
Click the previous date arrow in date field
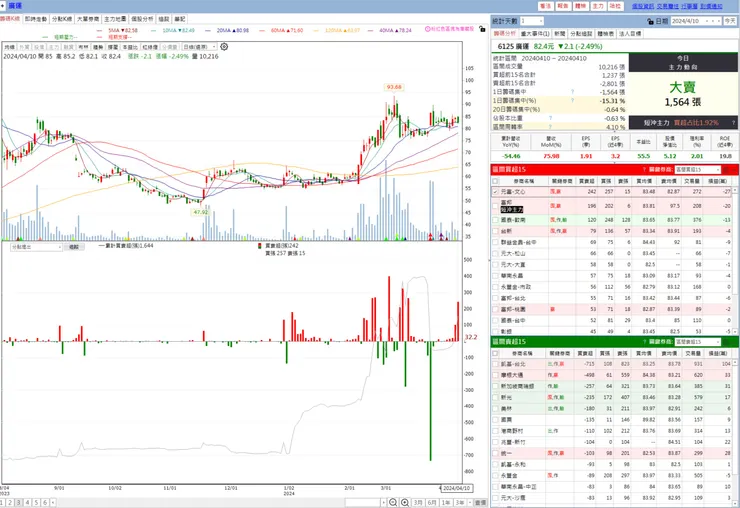click(713, 21)
